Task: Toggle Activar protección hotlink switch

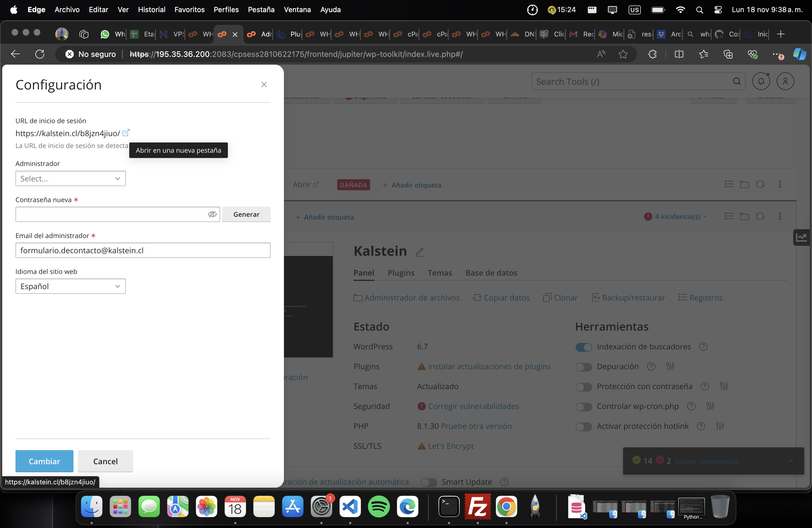Action: tap(584, 427)
